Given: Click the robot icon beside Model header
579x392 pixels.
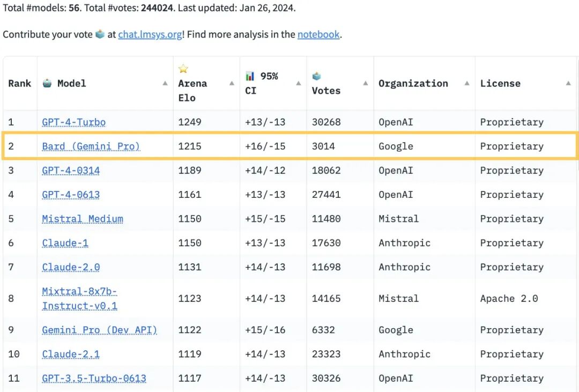Looking at the screenshot, I should point(47,83).
